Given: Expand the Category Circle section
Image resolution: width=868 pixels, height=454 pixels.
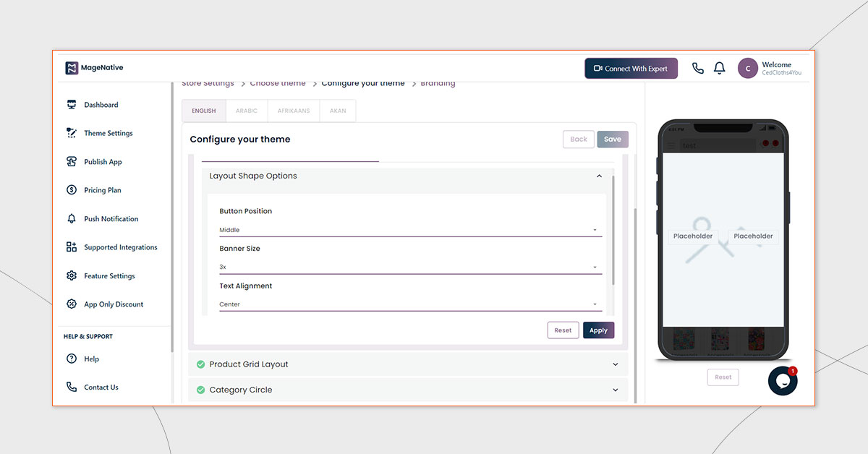Looking at the screenshot, I should point(409,390).
